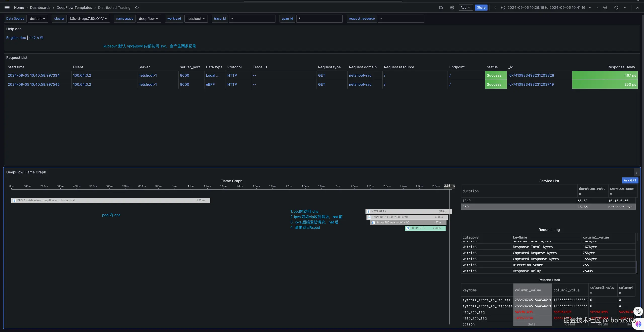Refresh the dashboard
This screenshot has width=644, height=332.
[616, 8]
